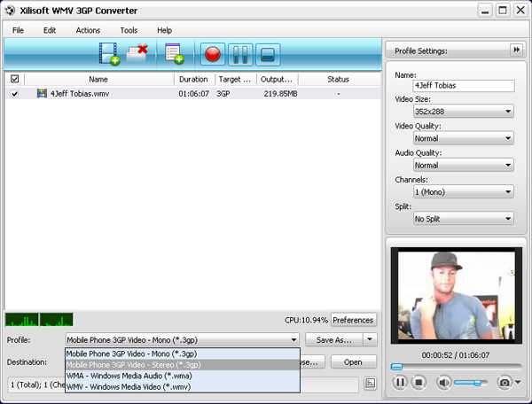This screenshot has height=404, width=532.
Task: Click the profile Name input field
Action: click(x=464, y=85)
